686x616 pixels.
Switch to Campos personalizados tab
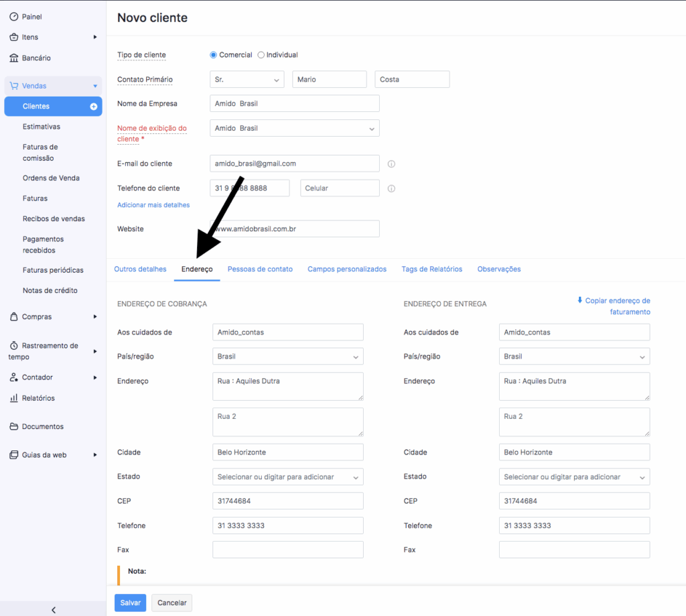click(x=347, y=269)
